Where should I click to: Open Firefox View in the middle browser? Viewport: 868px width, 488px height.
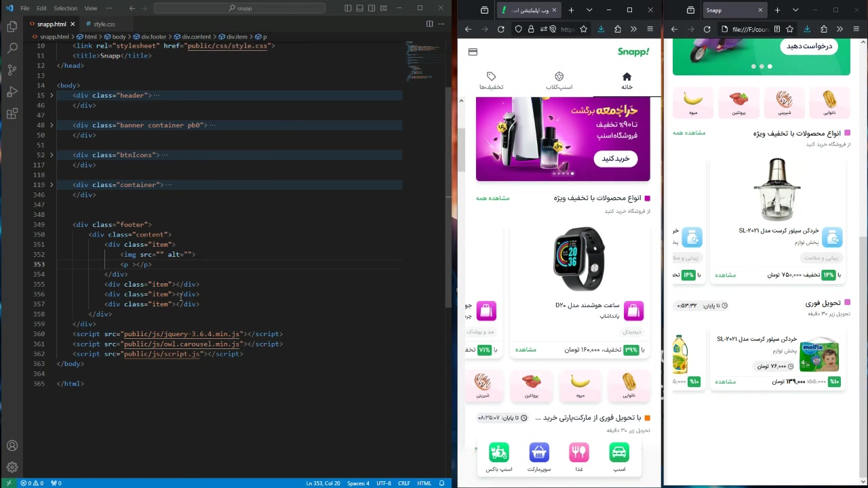484,10
